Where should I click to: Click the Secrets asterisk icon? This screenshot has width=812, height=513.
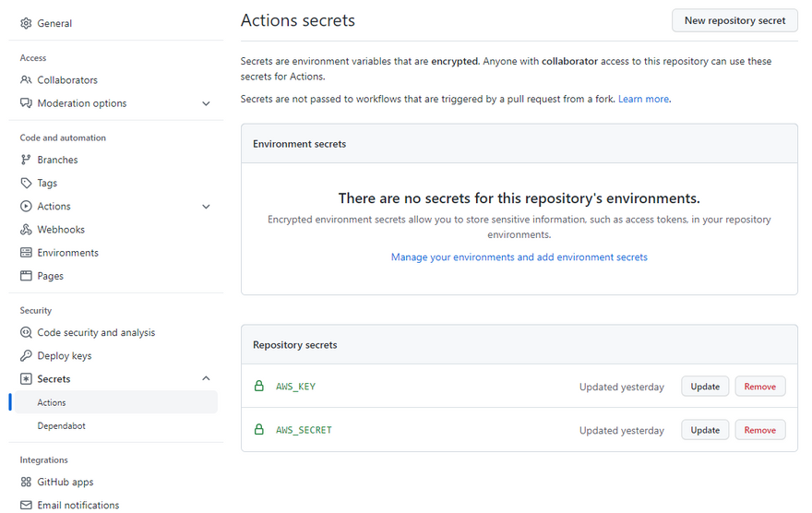pyautogui.click(x=26, y=379)
